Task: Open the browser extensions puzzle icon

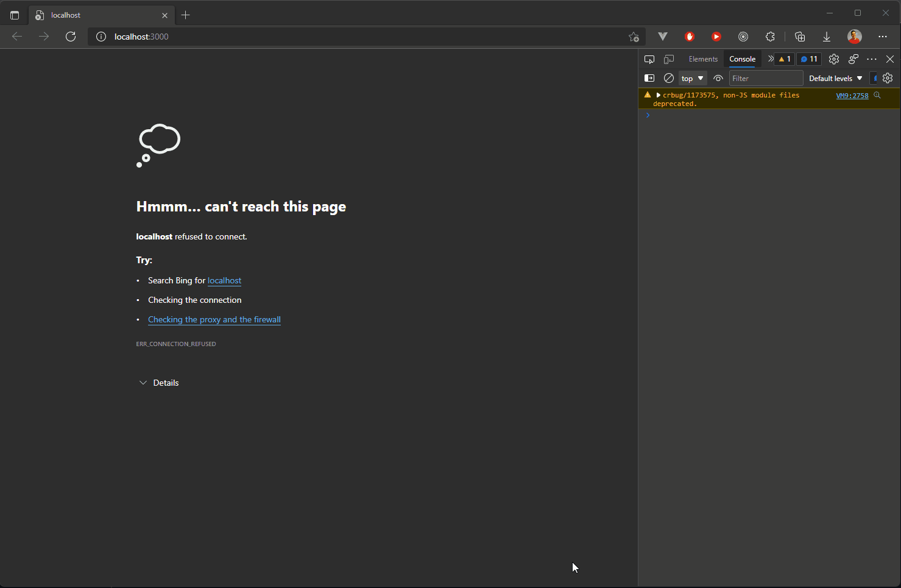Action: tap(770, 37)
